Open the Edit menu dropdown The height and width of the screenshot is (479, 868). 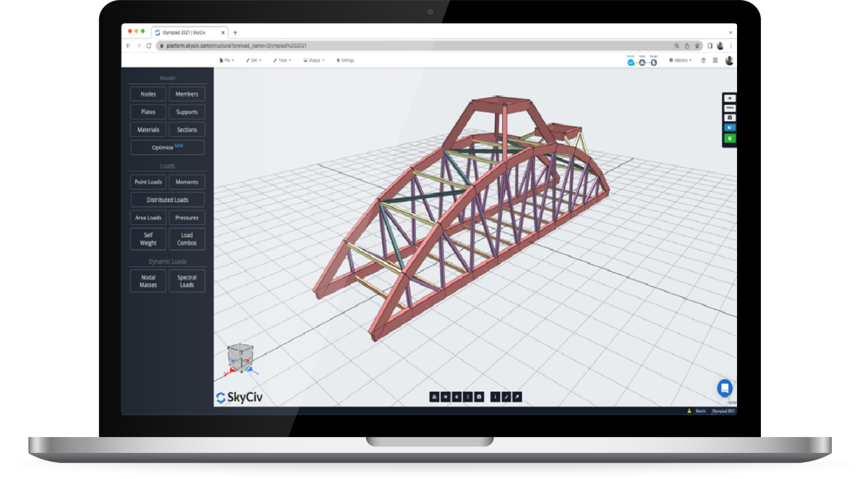tap(254, 61)
